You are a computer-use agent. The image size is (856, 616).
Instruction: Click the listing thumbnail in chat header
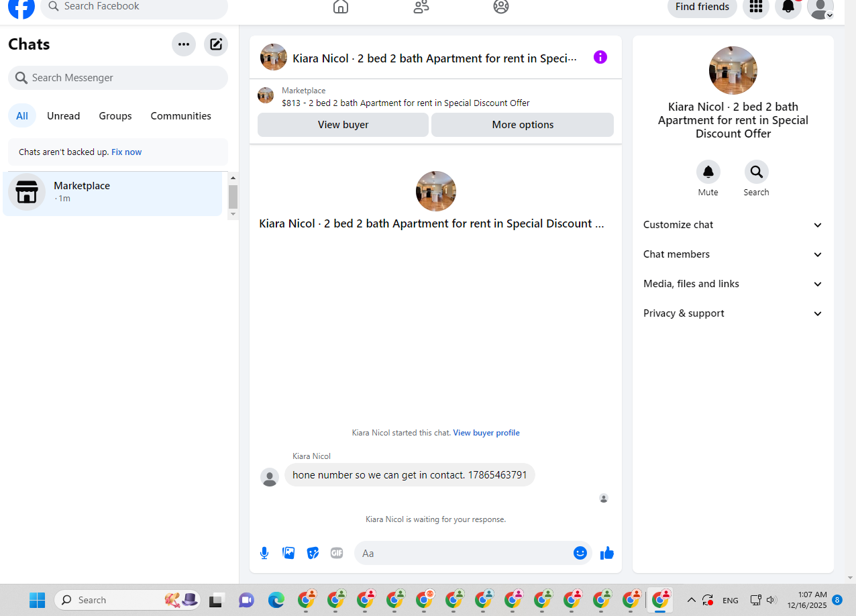pyautogui.click(x=274, y=57)
